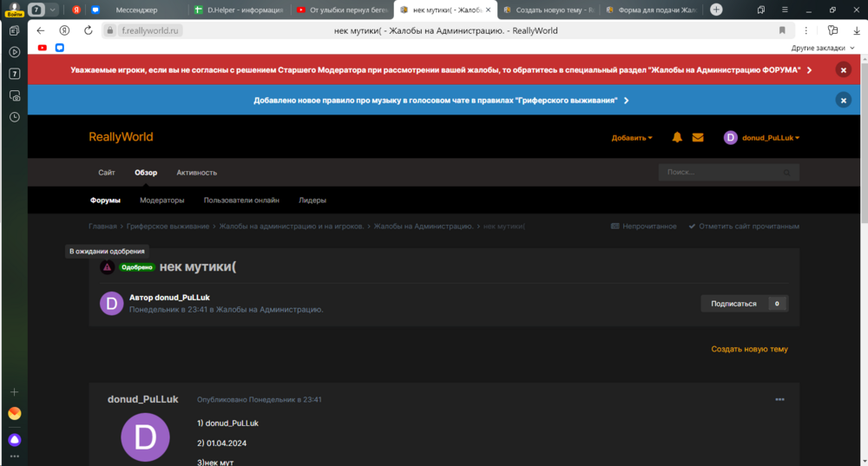868x466 pixels.
Task: Open the browser extensions icon
Action: tap(832, 30)
